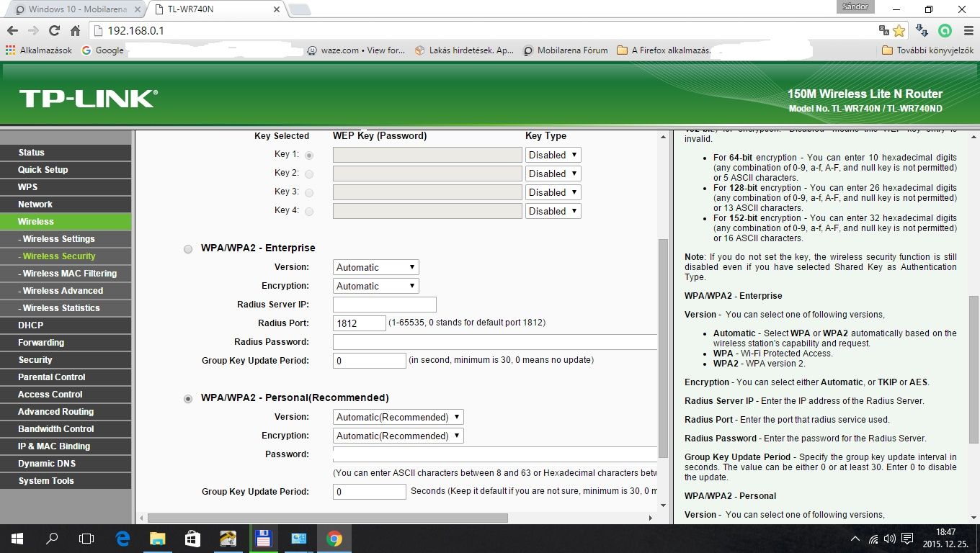Open Key 2 Key Type dropdown
Viewport: 980px width, 553px height.
(x=553, y=174)
